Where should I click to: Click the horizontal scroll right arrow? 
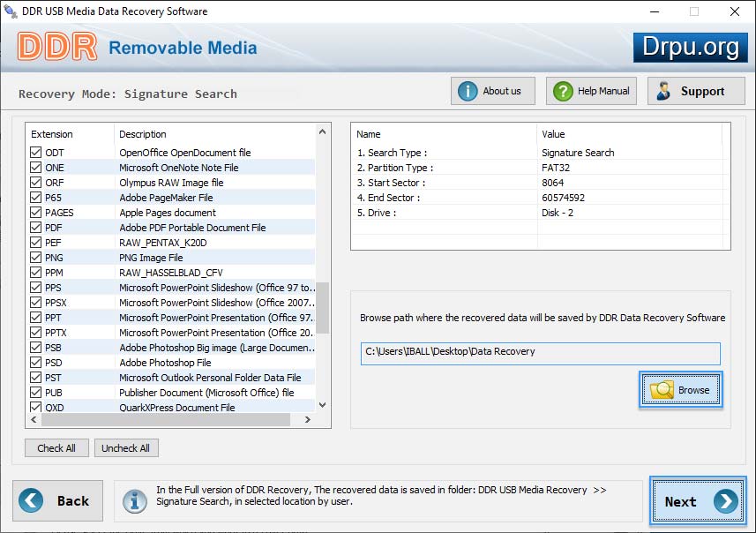(x=308, y=420)
